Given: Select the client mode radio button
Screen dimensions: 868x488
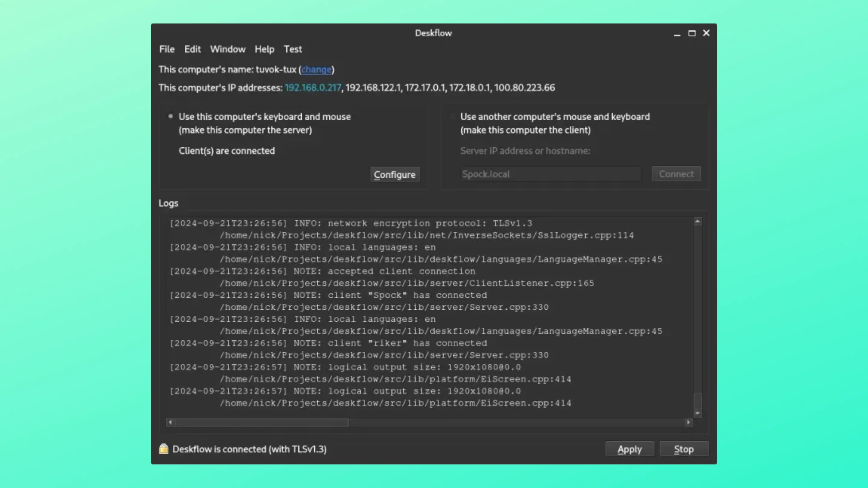Looking at the screenshot, I should tap(452, 116).
